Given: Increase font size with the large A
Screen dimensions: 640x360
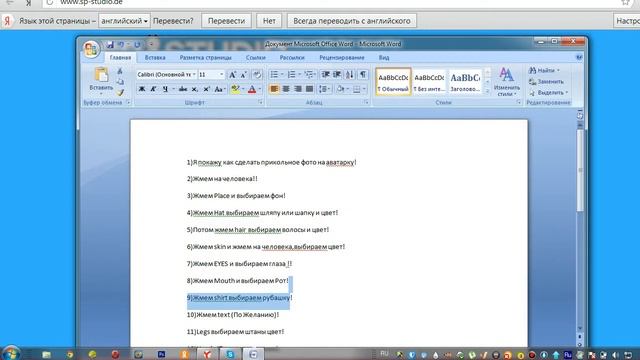Looking at the screenshot, I should (x=232, y=75).
